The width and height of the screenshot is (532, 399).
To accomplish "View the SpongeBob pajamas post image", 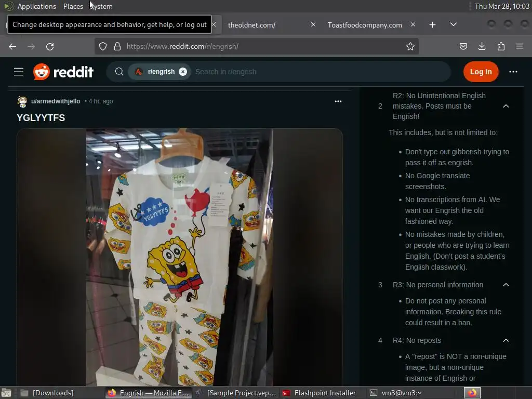I will click(180, 257).
